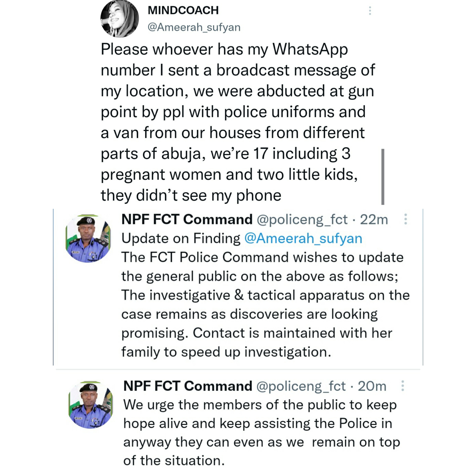Click NPF FCT Command avatar in 22m tweet
This screenshot has width=476, height=476.
[x=88, y=238]
